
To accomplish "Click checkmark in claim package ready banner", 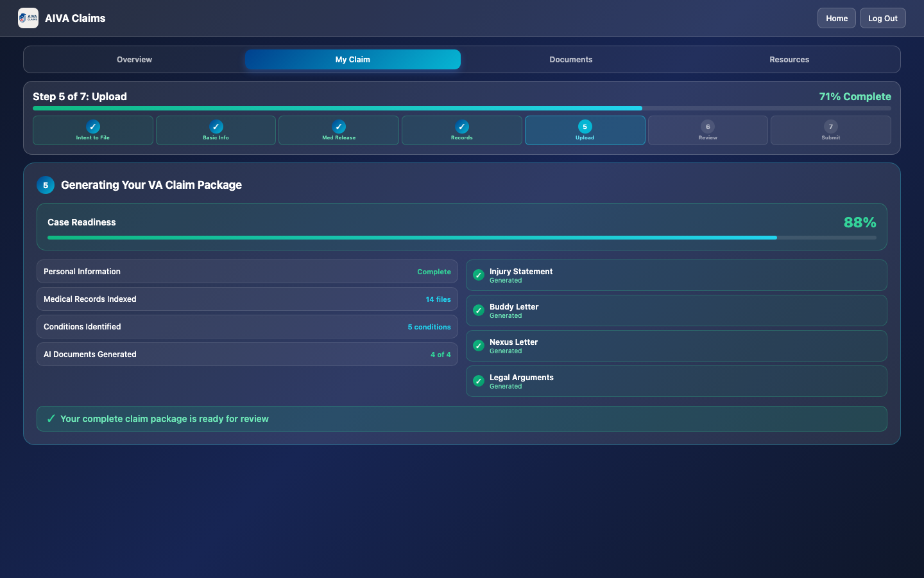I will point(51,419).
